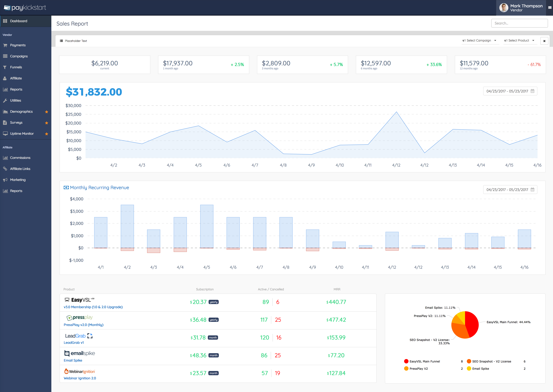Open the Select Campaign dropdown
This screenshot has height=392, width=553.
pos(479,40)
